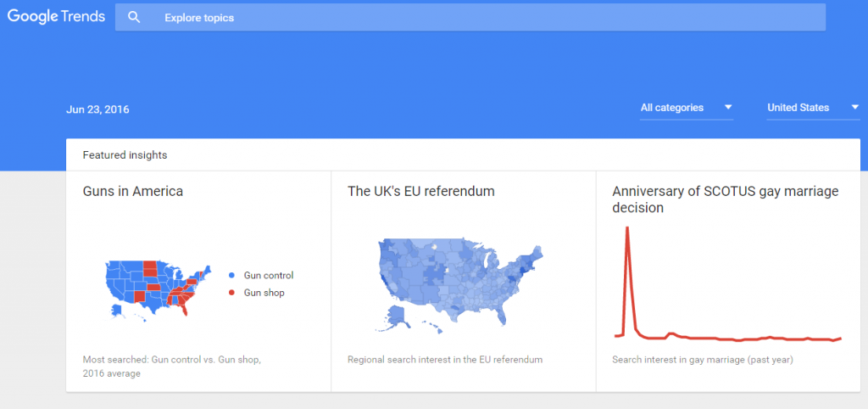Image resolution: width=868 pixels, height=409 pixels.
Task: Click the All categories dropdown arrow
Action: pyautogui.click(x=728, y=108)
